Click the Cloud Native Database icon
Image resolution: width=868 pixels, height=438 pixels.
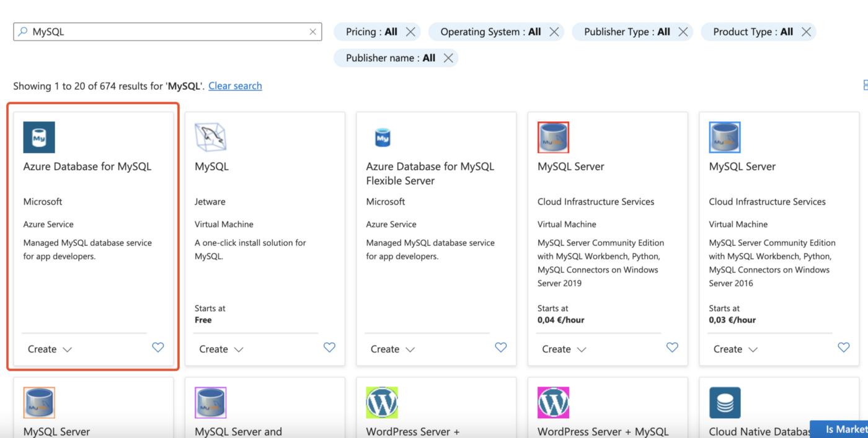click(725, 403)
